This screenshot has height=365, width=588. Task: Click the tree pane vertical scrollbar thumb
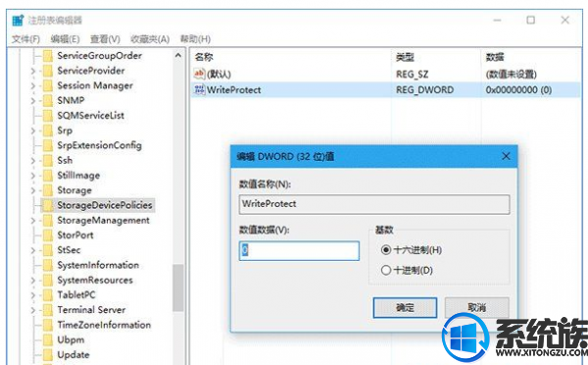(x=177, y=288)
